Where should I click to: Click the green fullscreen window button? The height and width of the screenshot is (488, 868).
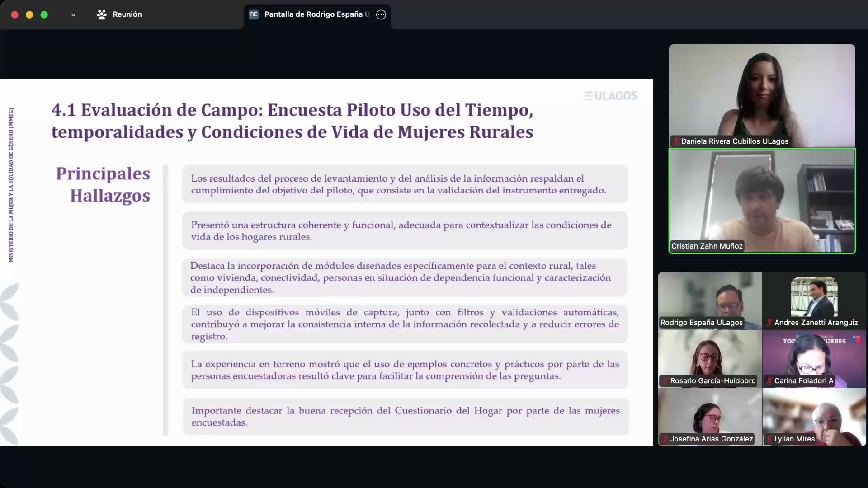click(x=44, y=14)
